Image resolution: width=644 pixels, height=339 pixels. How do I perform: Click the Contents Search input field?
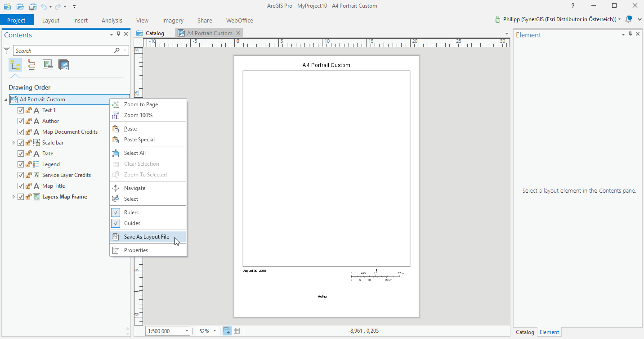pyautogui.click(x=63, y=50)
